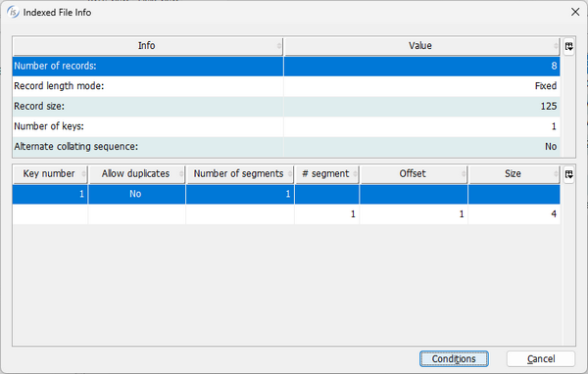Click the Offset column header

tap(414, 174)
